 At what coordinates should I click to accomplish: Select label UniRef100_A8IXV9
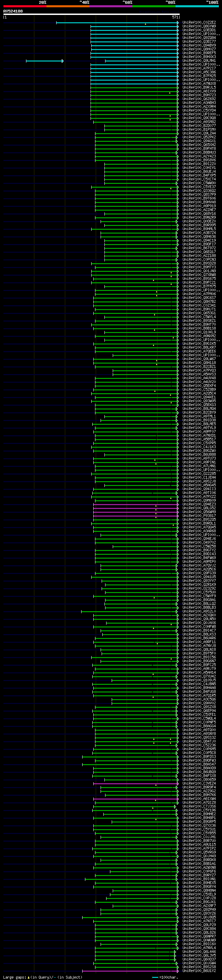[x=199, y=91]
